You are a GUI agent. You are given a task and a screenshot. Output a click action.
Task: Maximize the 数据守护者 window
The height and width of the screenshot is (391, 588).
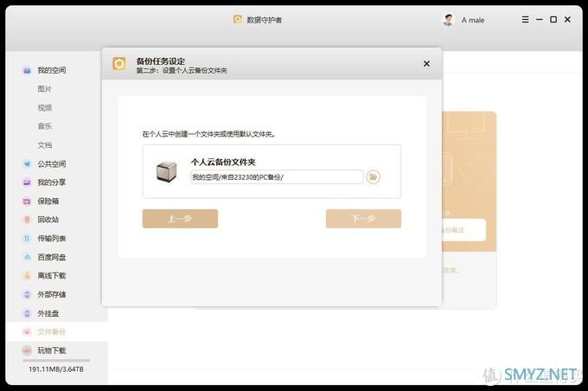click(x=553, y=20)
